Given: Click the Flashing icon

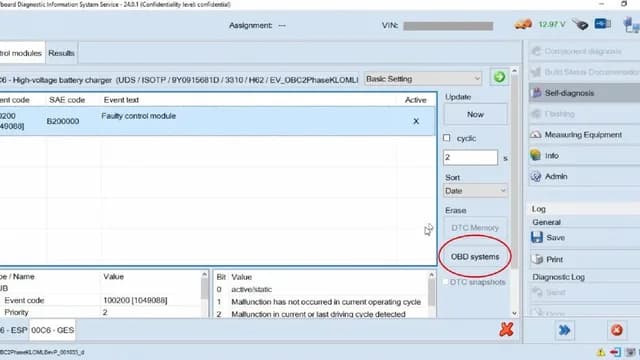Looking at the screenshot, I should click(x=536, y=113).
